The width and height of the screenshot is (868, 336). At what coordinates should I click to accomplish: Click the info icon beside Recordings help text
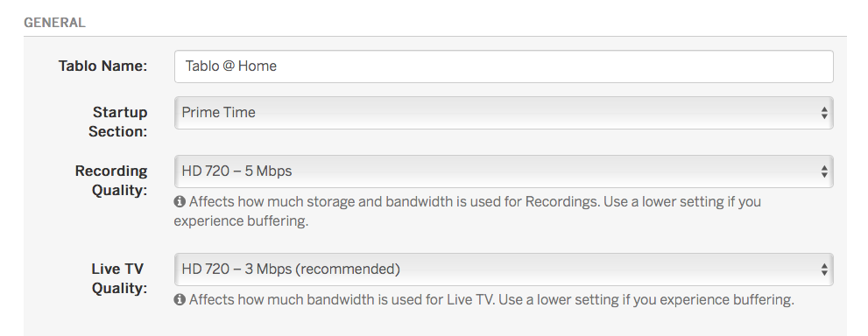click(x=180, y=202)
